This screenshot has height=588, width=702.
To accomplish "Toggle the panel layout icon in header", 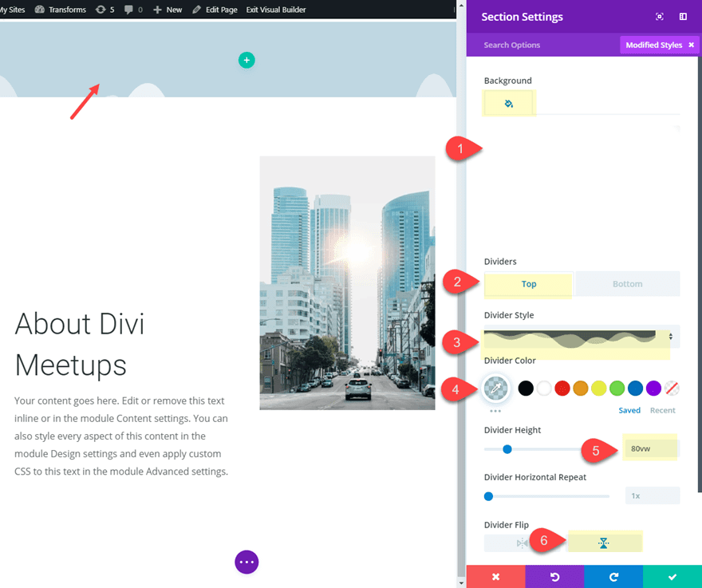I will [x=682, y=16].
